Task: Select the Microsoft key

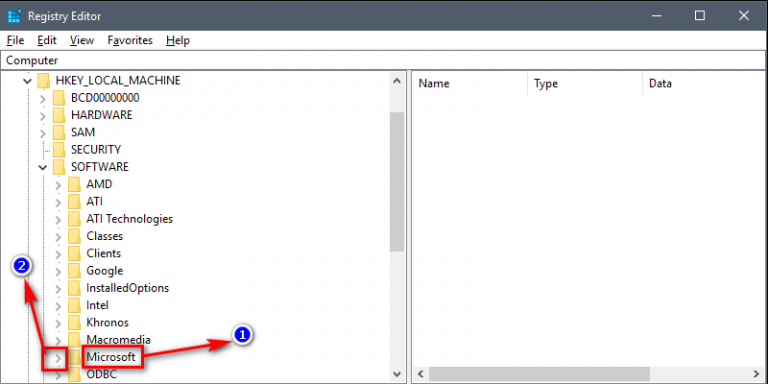Action: pyautogui.click(x=111, y=357)
